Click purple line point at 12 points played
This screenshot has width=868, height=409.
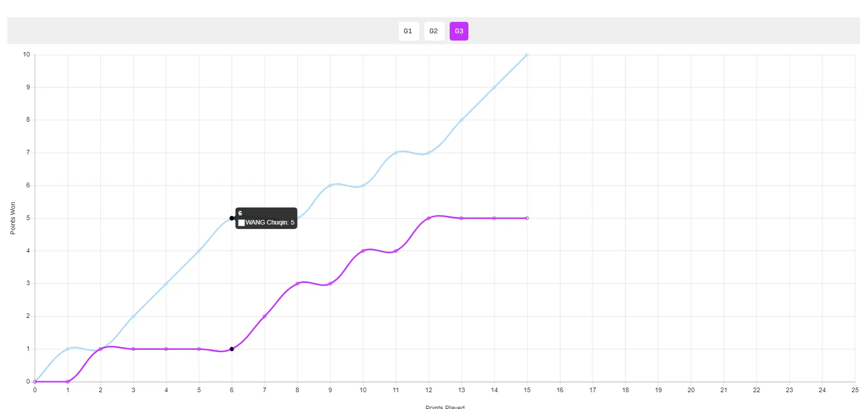[428, 218]
